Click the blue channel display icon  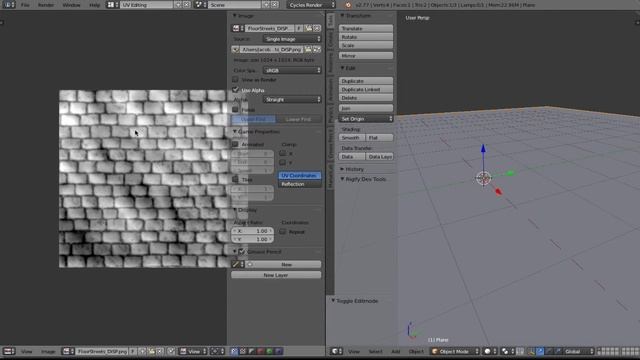[x=278, y=351]
